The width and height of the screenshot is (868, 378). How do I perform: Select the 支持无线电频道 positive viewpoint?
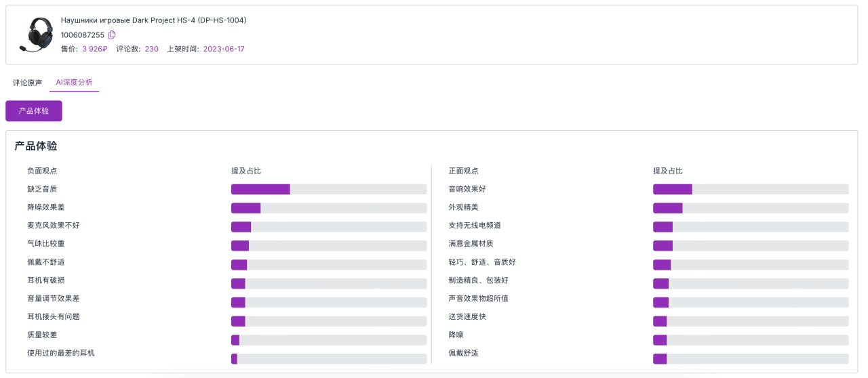475,226
